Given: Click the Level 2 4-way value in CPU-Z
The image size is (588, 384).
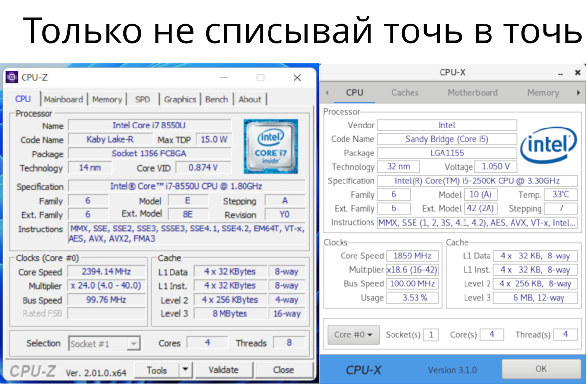Looking at the screenshot, I should [286, 300].
